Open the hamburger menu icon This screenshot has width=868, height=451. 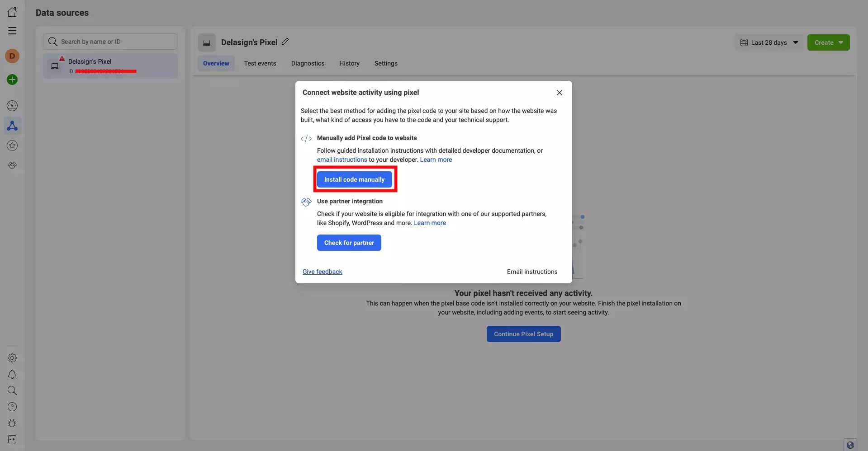[x=12, y=31]
